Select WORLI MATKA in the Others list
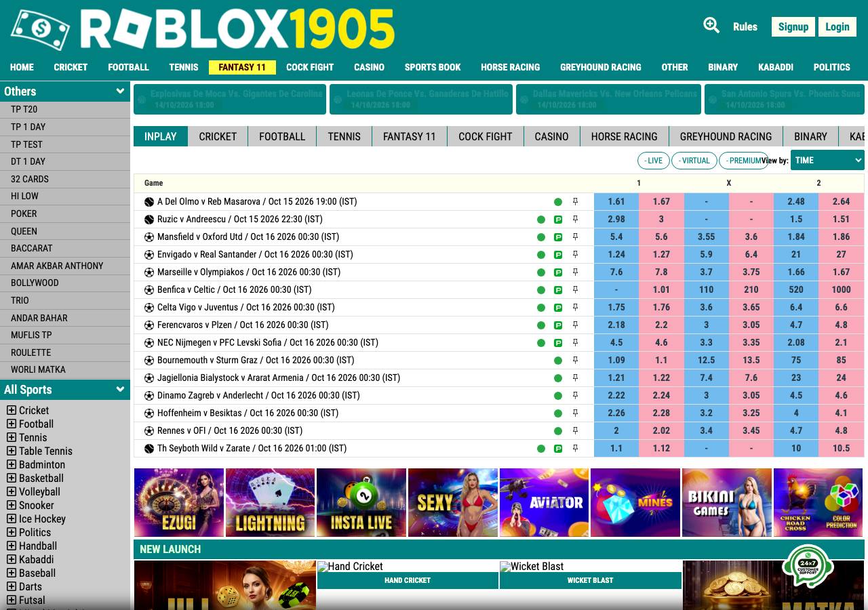 (65, 370)
